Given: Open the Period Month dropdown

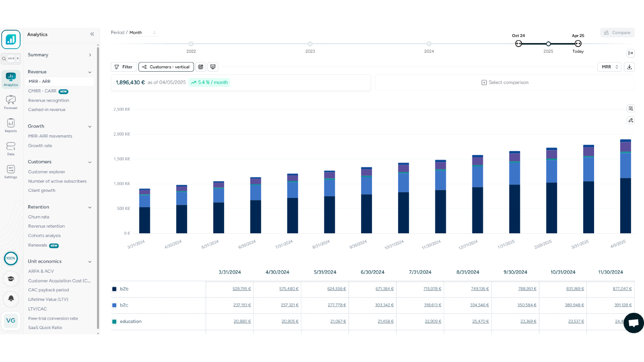Looking at the screenshot, I should click(x=142, y=33).
